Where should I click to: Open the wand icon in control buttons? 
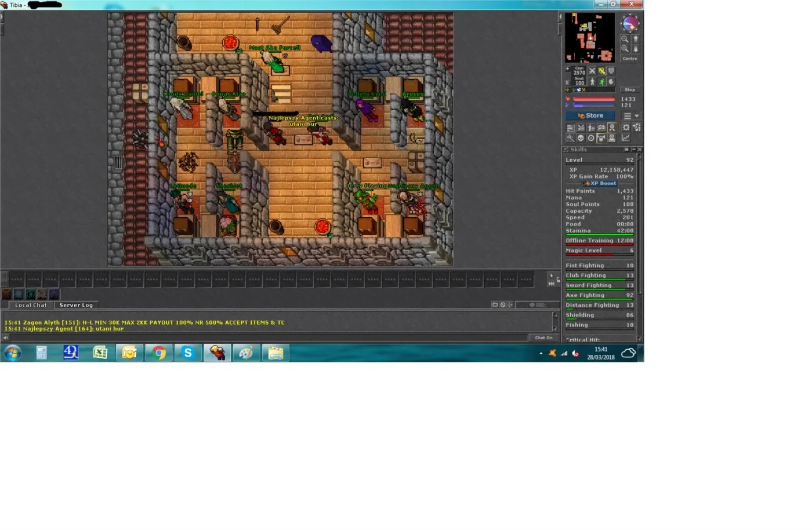571,138
